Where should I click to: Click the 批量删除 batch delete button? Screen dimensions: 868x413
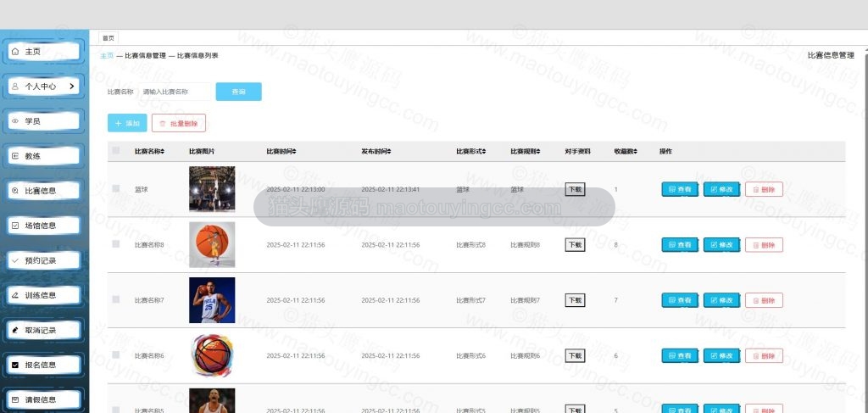point(179,124)
